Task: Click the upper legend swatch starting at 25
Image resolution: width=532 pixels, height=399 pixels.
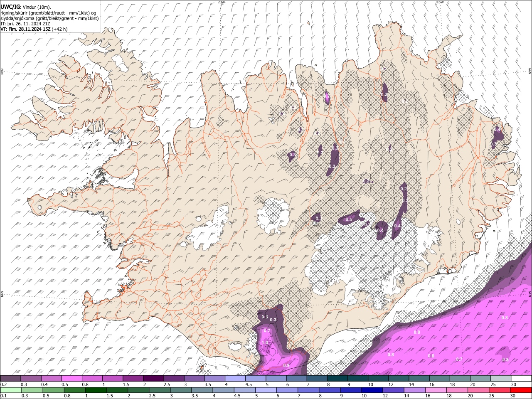Action: coord(500,378)
